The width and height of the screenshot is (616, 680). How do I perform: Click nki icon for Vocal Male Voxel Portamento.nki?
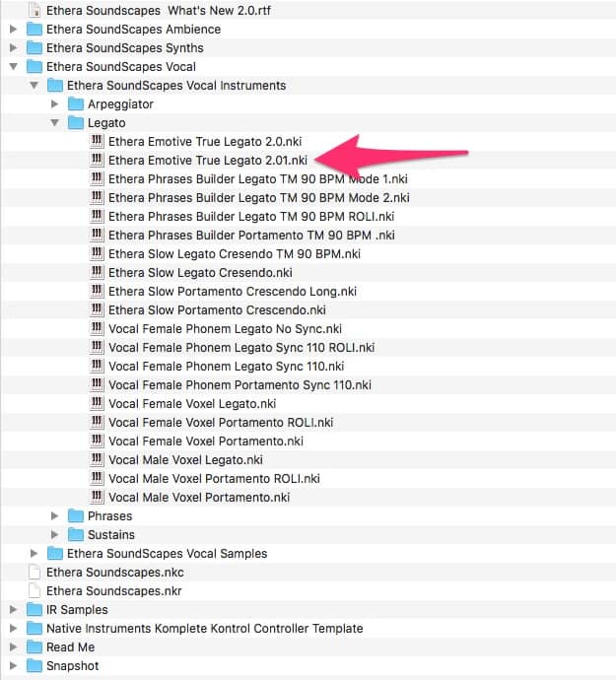97,497
